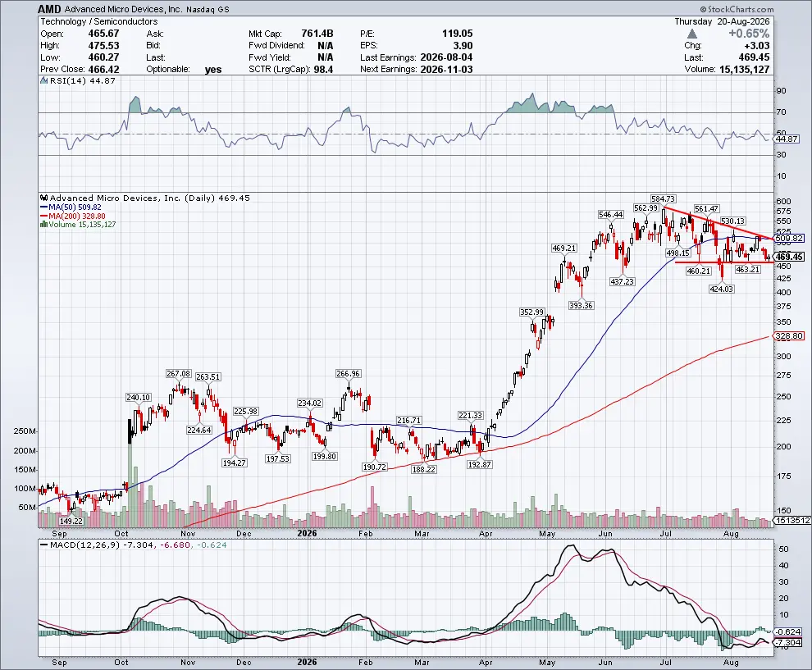Click Last Earnings date 2026-08-04
This screenshot has width=812, height=670.
click(x=446, y=57)
